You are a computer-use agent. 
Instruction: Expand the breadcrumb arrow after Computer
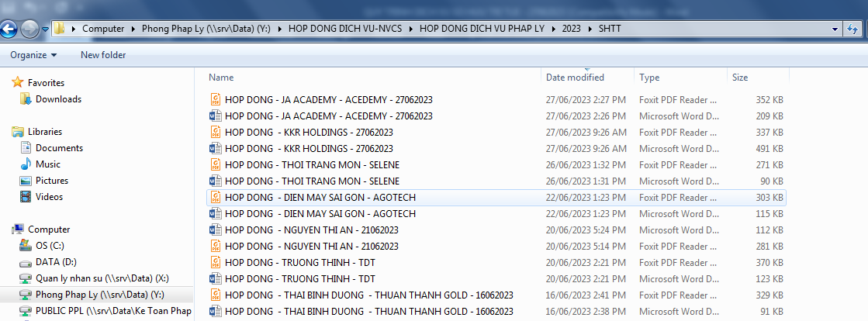[133, 29]
